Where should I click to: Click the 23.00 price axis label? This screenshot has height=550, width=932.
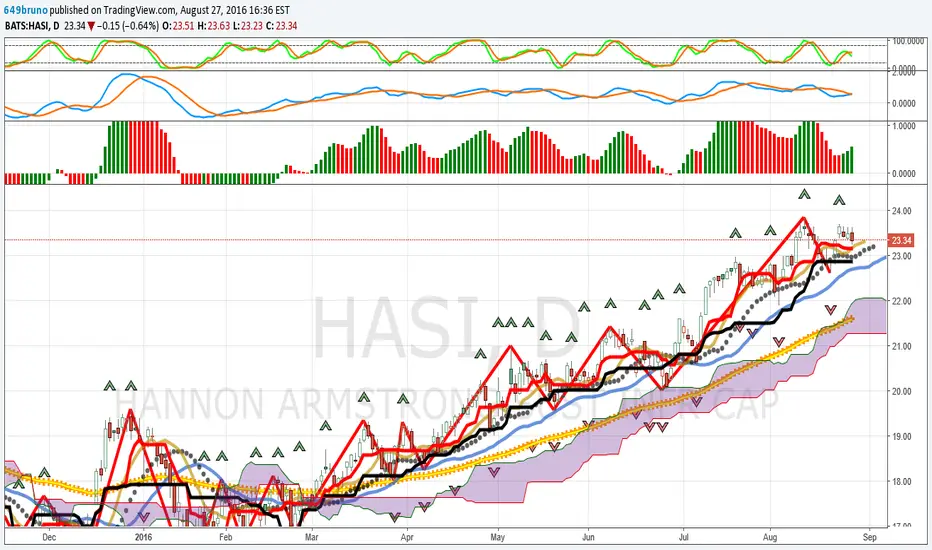[901, 256]
